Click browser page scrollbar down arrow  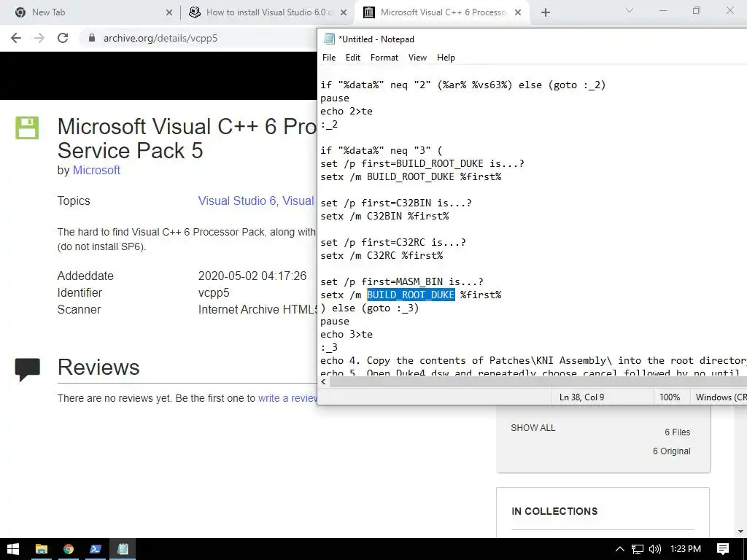click(741, 532)
